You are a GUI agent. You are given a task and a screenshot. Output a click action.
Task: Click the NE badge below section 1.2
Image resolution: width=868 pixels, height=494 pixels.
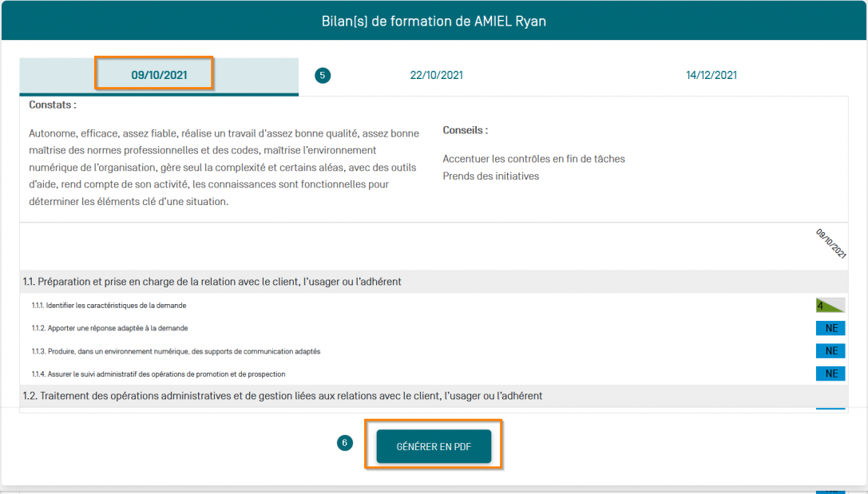point(830,409)
